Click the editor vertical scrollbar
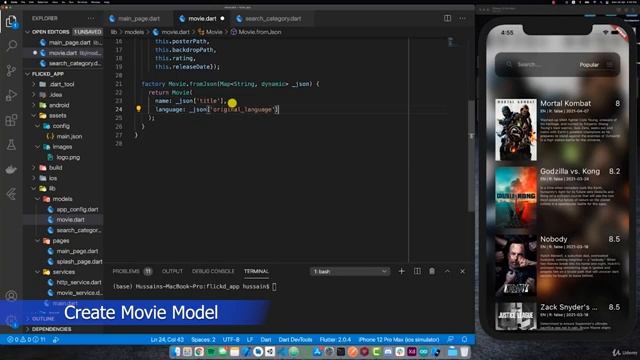640x360 pixels. 471,155
